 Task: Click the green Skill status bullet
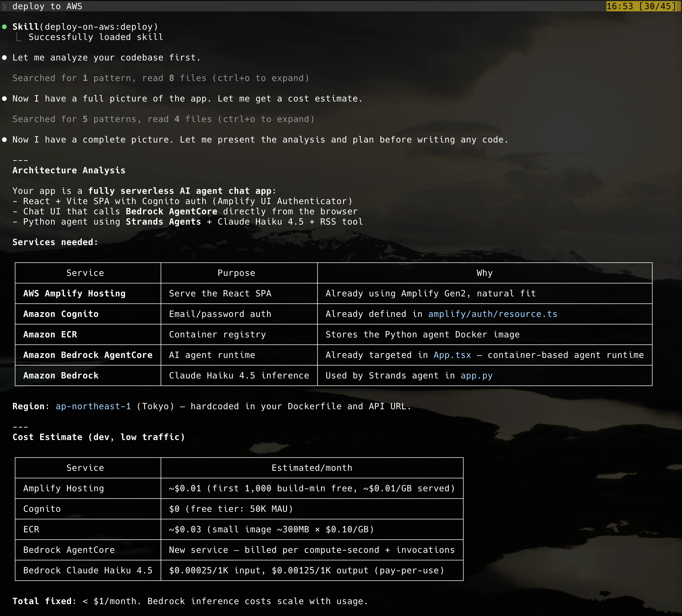[4, 27]
